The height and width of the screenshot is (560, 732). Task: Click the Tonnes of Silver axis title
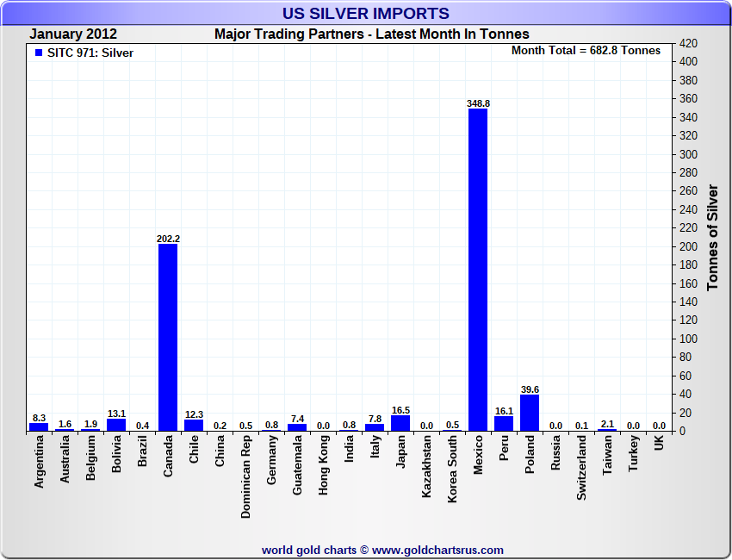(x=712, y=237)
